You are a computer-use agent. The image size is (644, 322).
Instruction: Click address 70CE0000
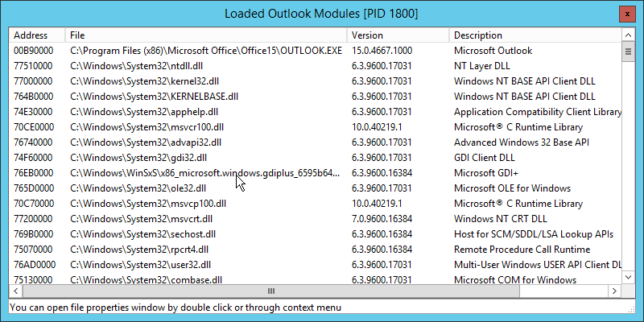click(x=34, y=127)
